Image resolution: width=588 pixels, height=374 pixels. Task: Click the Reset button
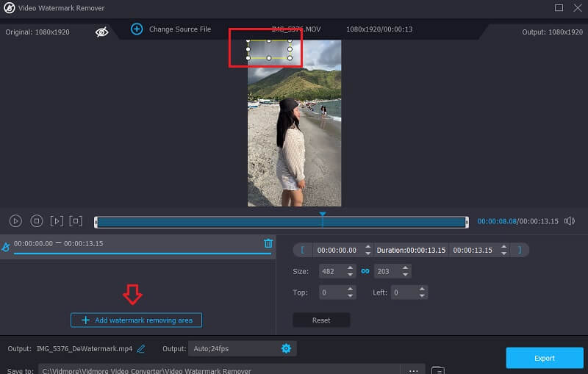[320, 320]
